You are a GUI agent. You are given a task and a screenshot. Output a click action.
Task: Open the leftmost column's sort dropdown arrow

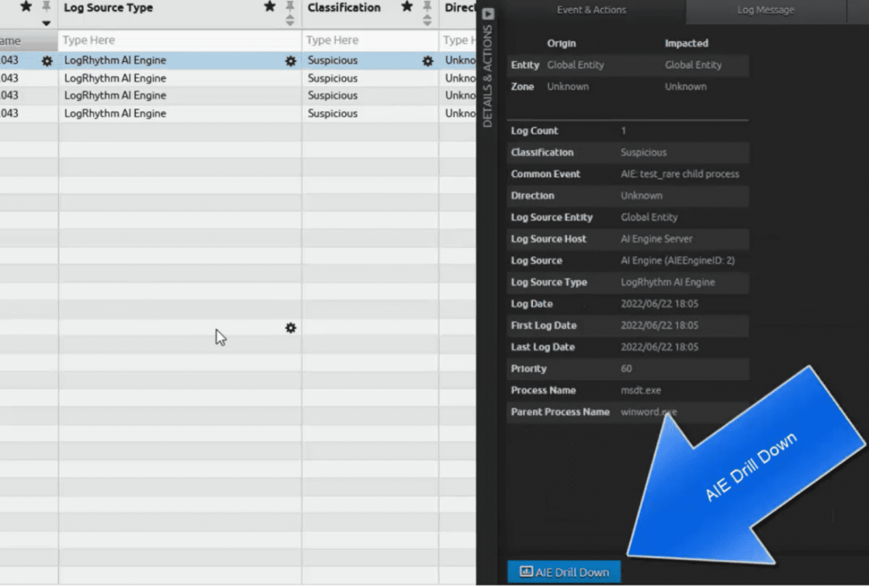point(46,23)
